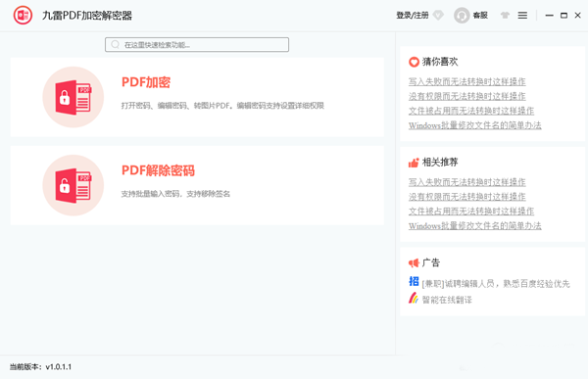Open the hamburger menu icon
This screenshot has height=379, width=588.
point(522,16)
